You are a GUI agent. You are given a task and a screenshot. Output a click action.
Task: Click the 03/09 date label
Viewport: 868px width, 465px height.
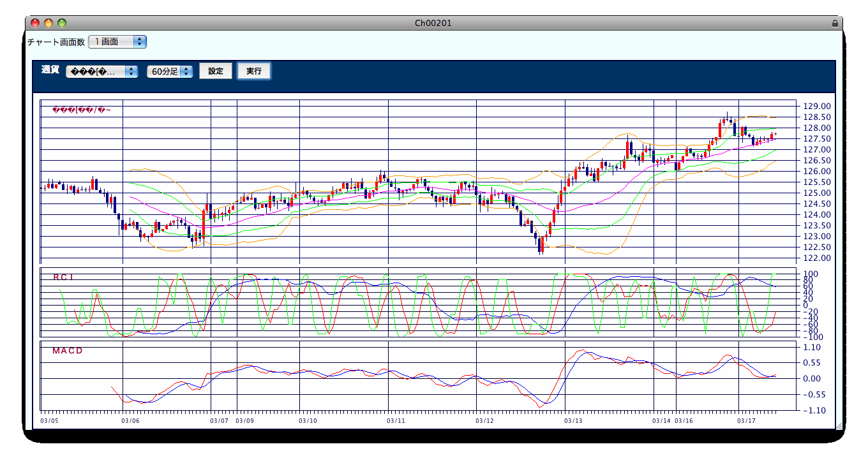(x=244, y=421)
